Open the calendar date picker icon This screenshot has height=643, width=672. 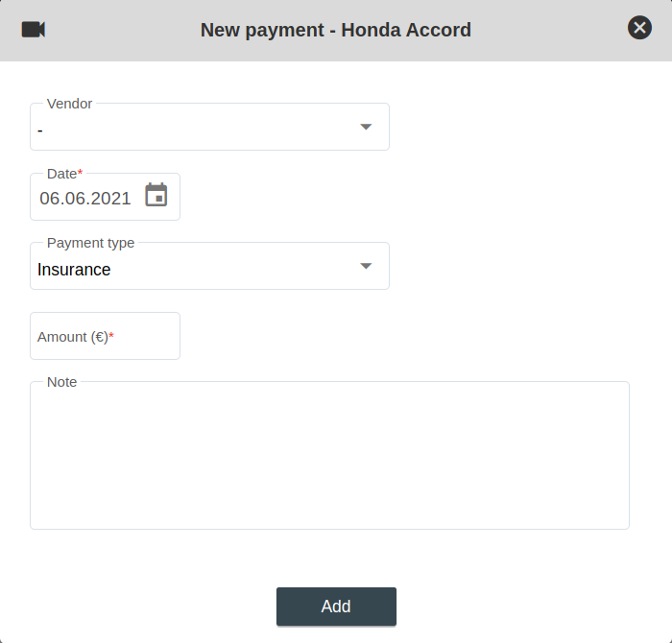point(156,196)
